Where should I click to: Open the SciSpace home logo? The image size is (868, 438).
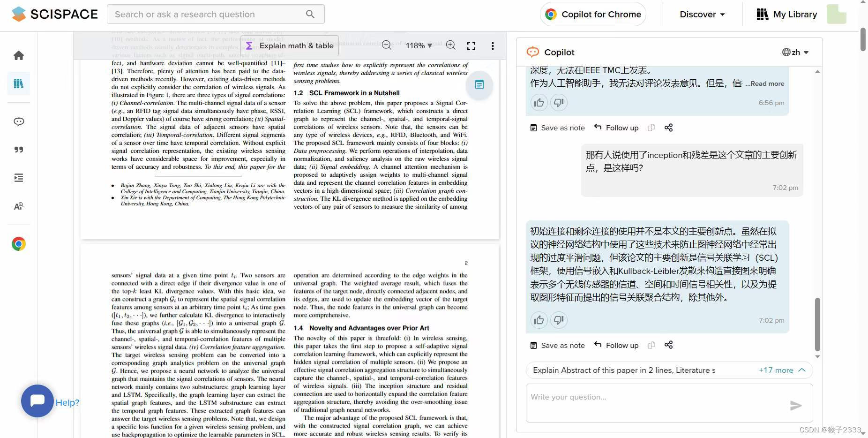point(55,14)
